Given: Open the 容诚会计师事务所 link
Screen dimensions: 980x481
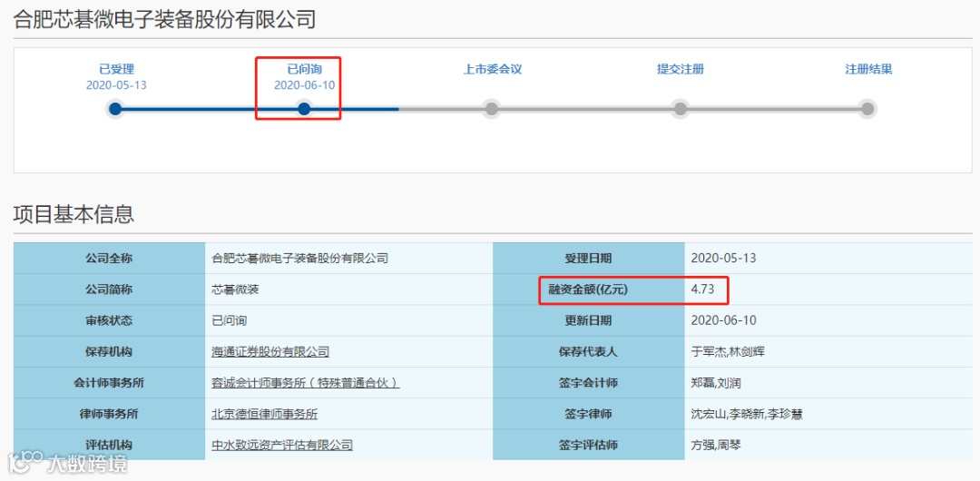Looking at the screenshot, I should [306, 383].
